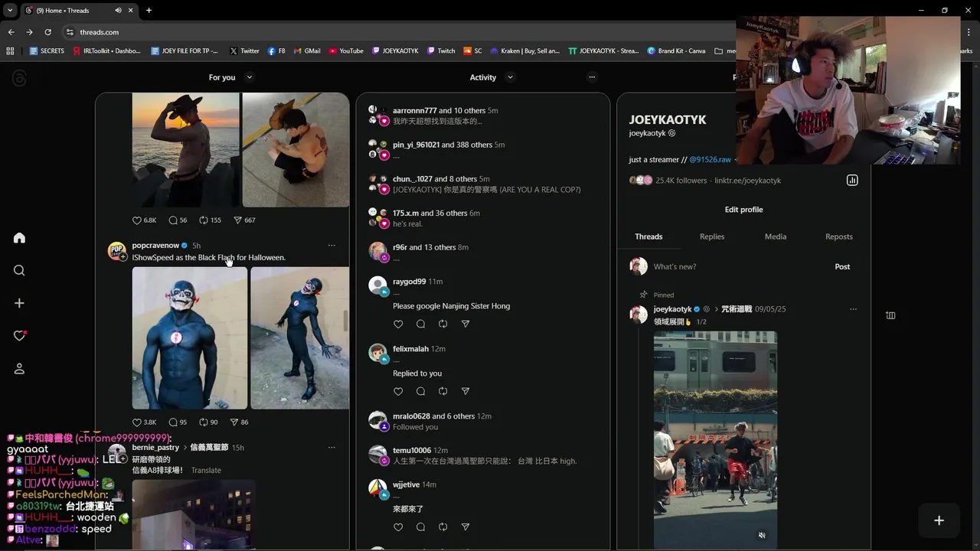Repost the post with 155 reposts

tap(204, 220)
